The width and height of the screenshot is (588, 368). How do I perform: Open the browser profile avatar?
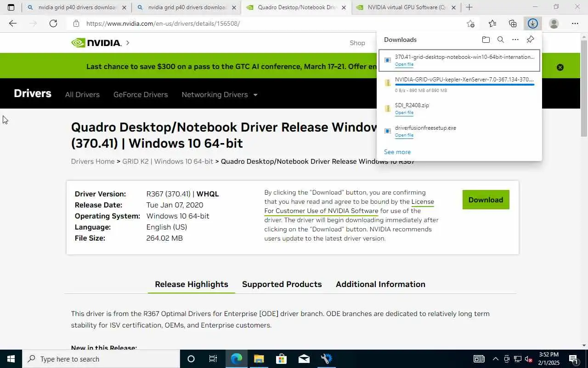(554, 23)
